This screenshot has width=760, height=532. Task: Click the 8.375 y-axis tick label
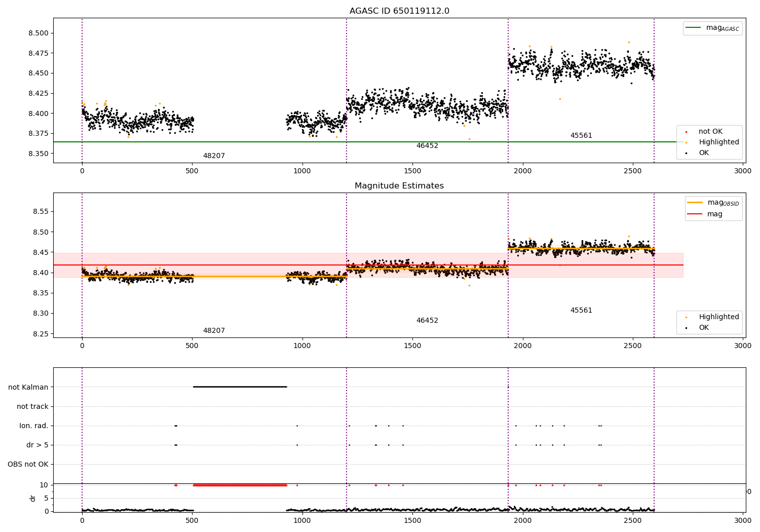click(x=39, y=134)
